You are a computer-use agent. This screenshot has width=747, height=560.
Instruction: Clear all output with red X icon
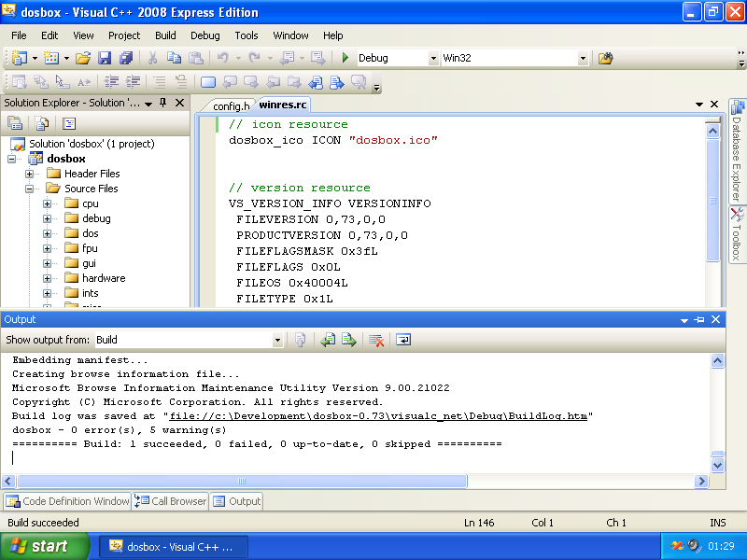(x=376, y=340)
